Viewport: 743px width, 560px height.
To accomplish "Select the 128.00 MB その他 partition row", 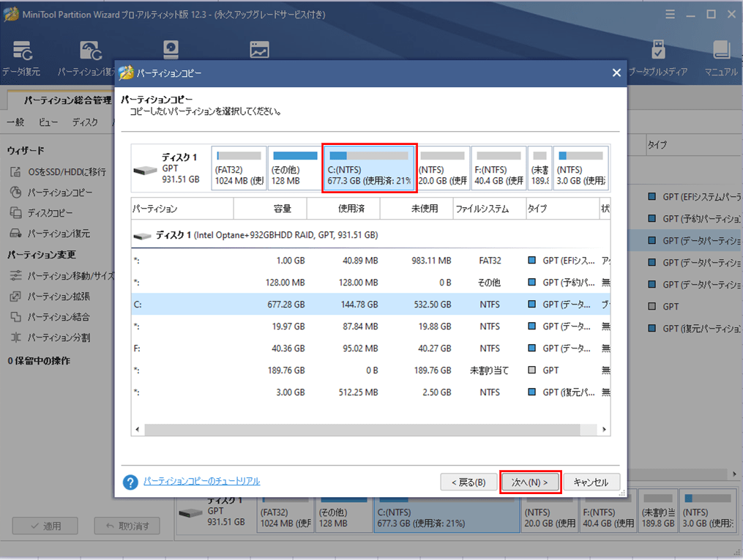I will pos(371,283).
